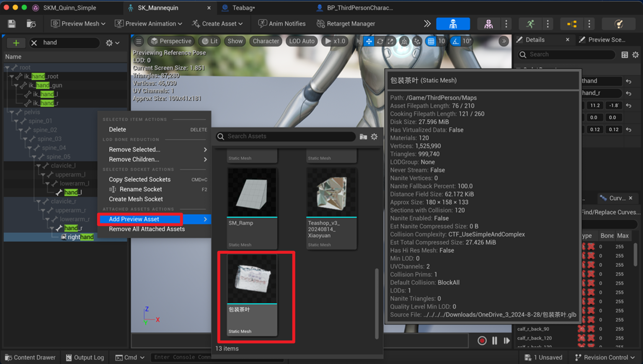The height and width of the screenshot is (364, 643).
Task: Open the Content Drawer
Action: pyautogui.click(x=30, y=357)
